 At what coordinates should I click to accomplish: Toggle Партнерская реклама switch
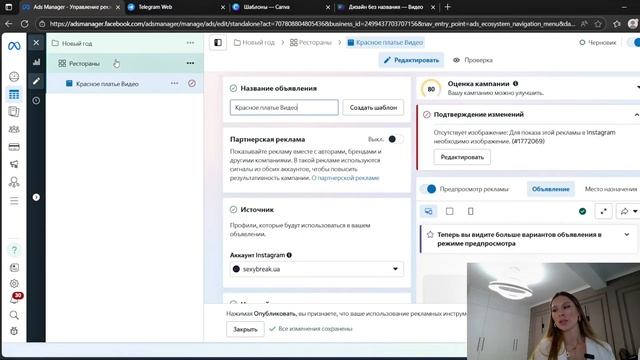coord(395,139)
